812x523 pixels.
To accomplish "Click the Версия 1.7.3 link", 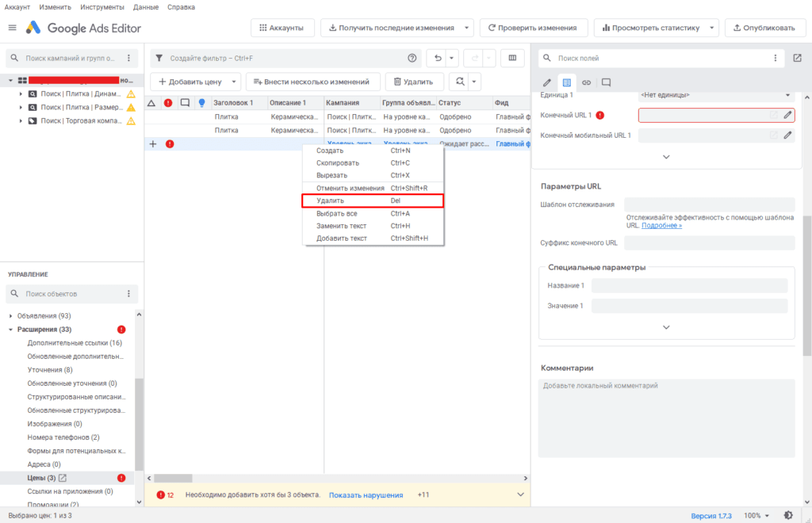I will (x=711, y=516).
